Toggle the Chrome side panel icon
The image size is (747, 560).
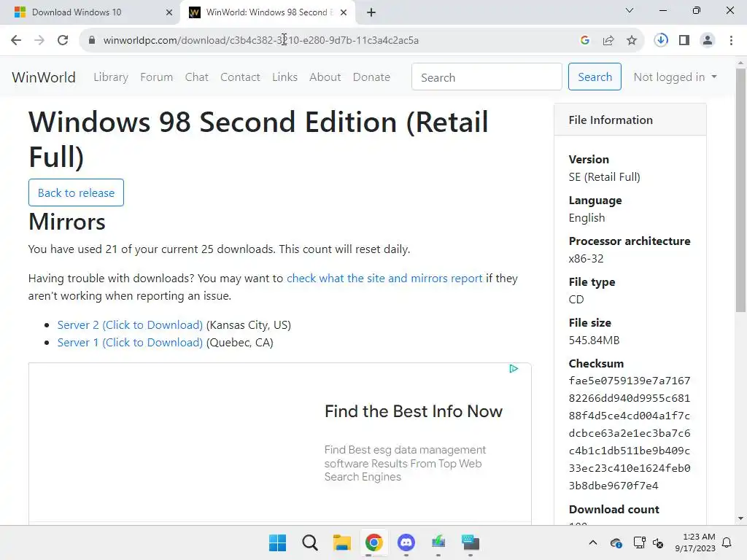[x=684, y=40]
